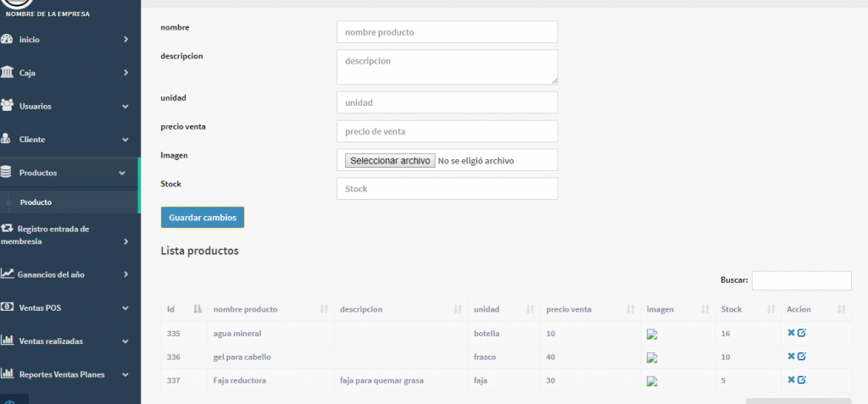Click the edit icon for agua mineral row
Image resolution: width=868 pixels, height=404 pixels.
802,333
